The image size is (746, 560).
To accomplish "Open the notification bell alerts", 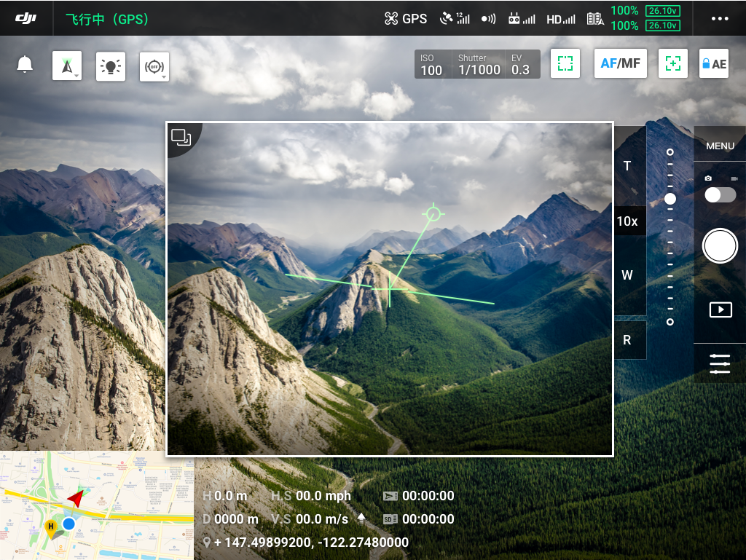I will (x=25, y=64).
